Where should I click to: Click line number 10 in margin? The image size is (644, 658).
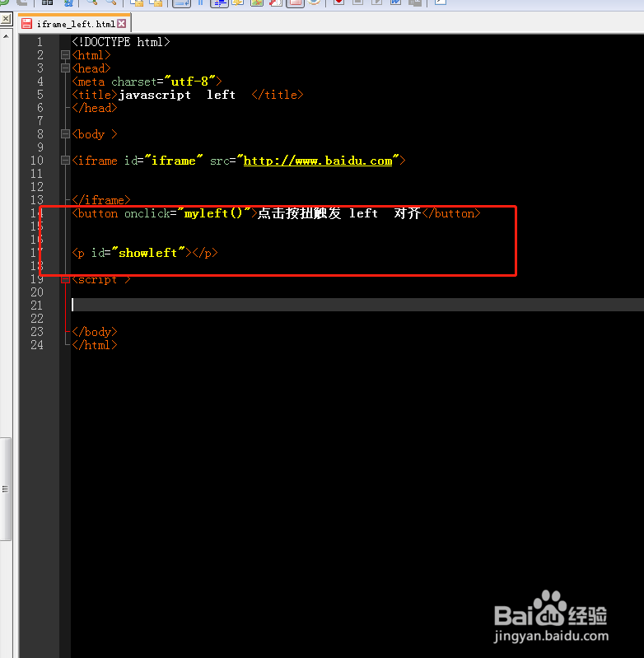pyautogui.click(x=37, y=161)
